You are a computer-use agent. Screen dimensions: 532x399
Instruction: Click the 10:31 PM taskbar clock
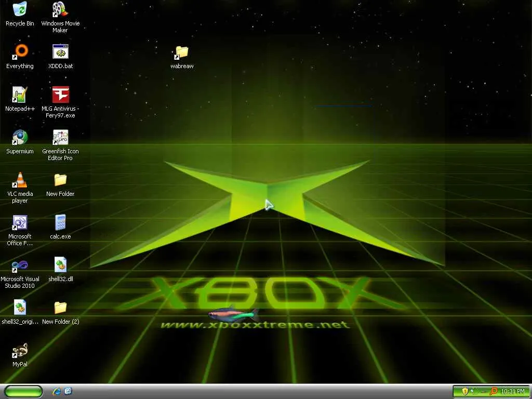coord(513,392)
